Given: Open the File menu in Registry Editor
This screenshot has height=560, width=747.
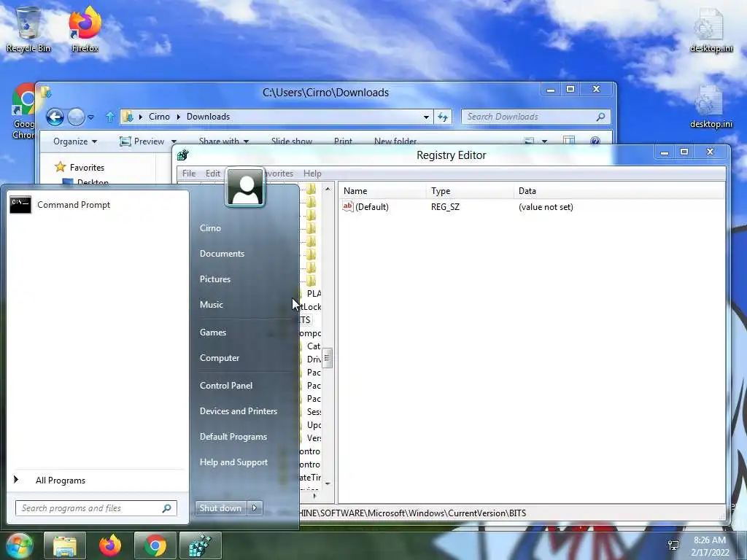Looking at the screenshot, I should click(x=189, y=174).
